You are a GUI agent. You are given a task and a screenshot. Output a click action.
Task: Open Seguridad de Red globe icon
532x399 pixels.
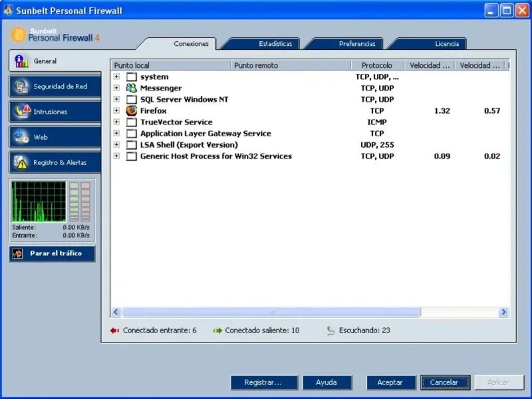[x=22, y=86]
